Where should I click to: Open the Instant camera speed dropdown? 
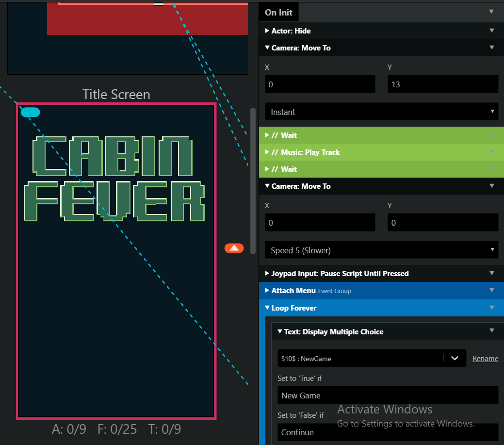[381, 112]
